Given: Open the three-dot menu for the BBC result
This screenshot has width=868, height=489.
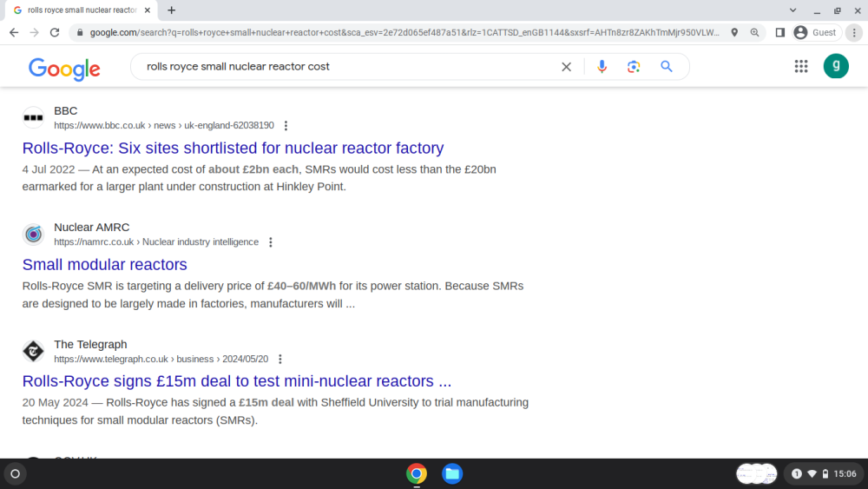Looking at the screenshot, I should (286, 126).
